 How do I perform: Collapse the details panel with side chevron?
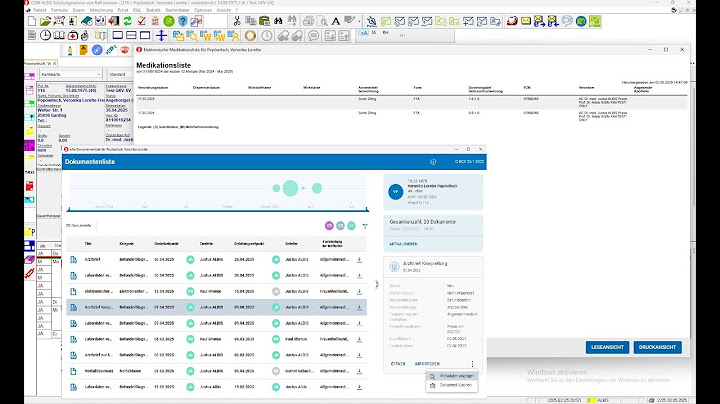[x=377, y=284]
